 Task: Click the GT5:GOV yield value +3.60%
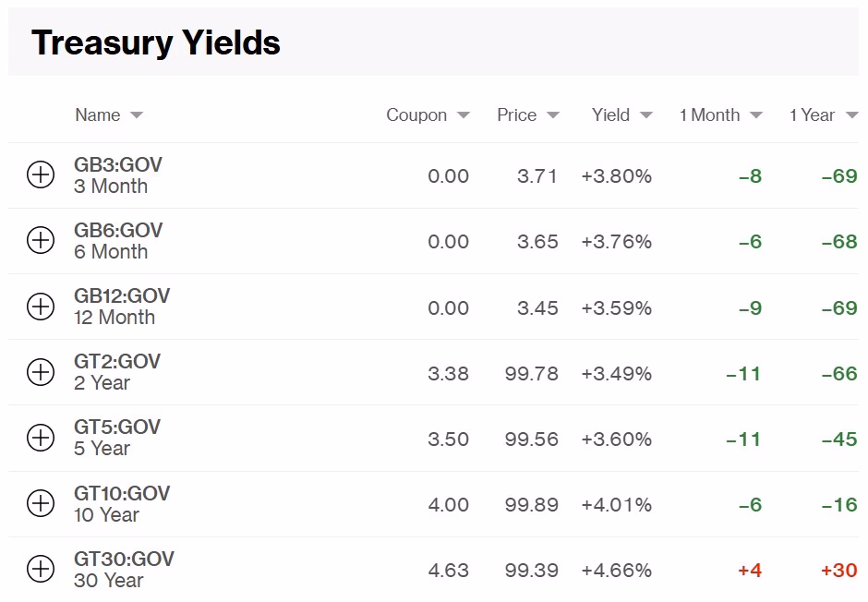[616, 439]
